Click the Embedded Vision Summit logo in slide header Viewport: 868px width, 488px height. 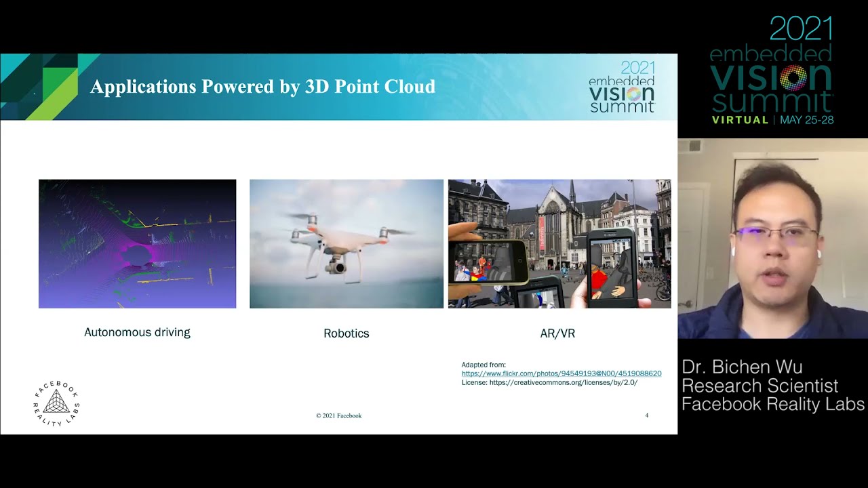pos(622,87)
